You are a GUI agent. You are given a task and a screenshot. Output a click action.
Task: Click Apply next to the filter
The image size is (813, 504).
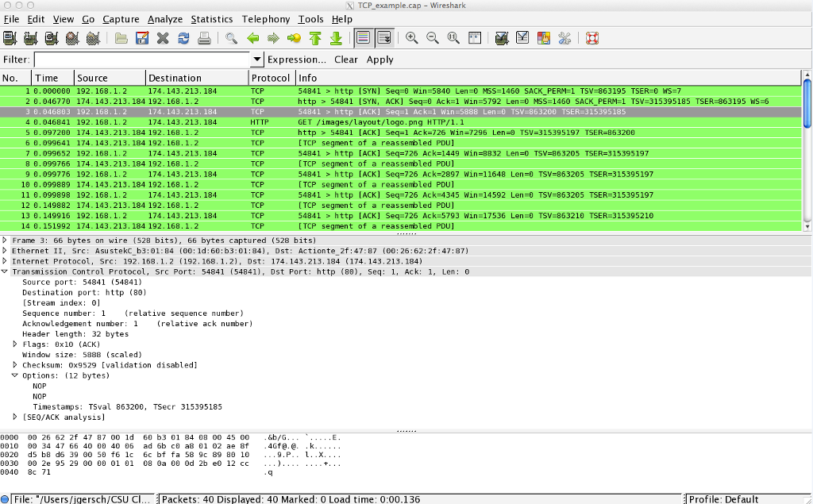click(380, 60)
